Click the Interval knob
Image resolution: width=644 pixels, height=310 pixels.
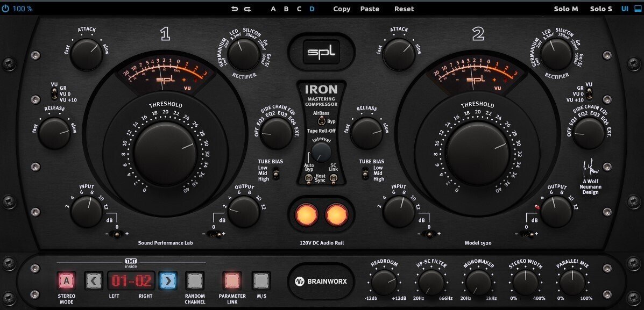tap(321, 152)
